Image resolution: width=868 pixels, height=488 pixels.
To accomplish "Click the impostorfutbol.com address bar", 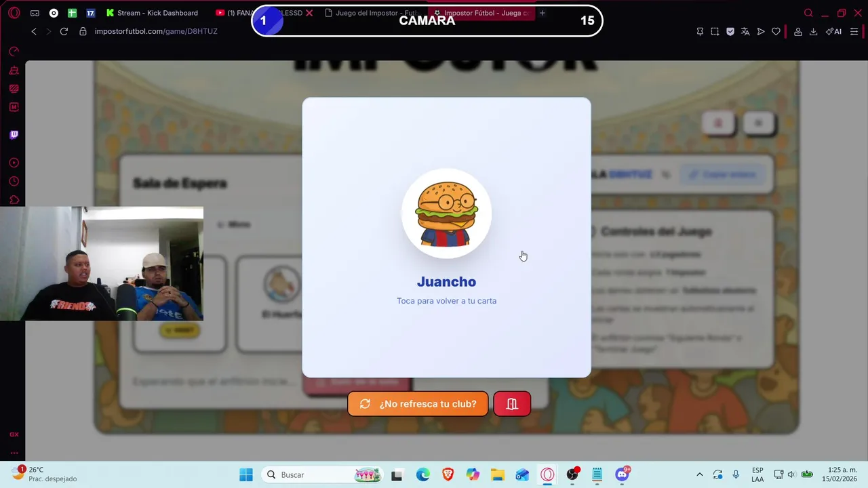I will (x=156, y=31).
